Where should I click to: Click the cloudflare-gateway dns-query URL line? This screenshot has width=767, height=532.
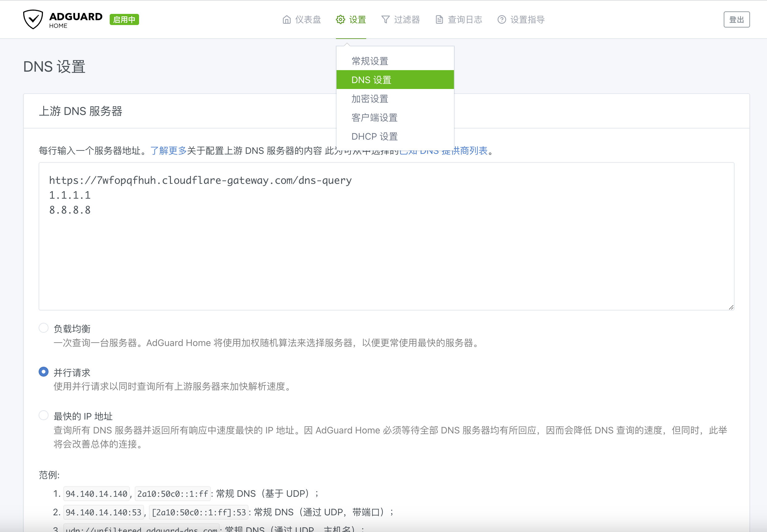click(x=200, y=180)
